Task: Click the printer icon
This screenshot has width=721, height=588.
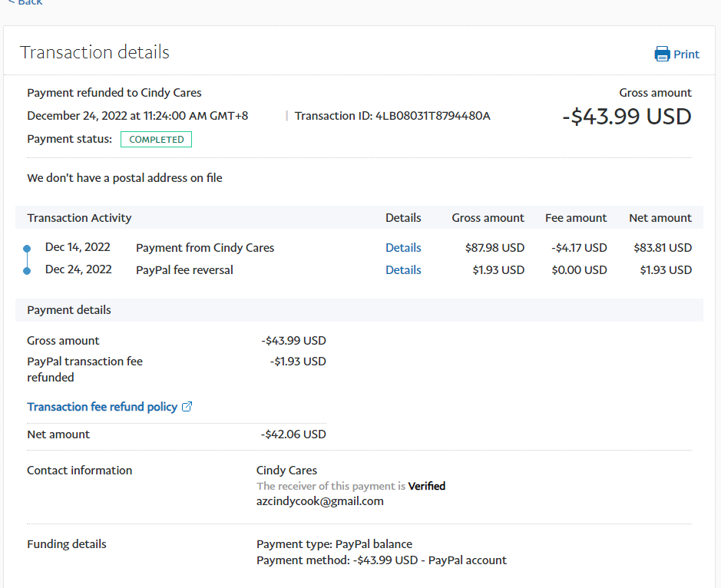Action: pos(661,54)
